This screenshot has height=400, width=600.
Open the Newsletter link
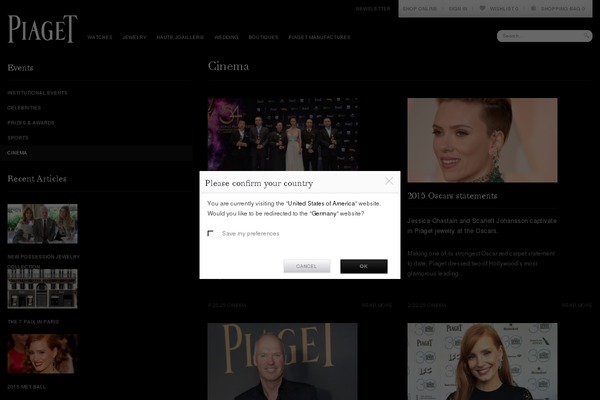[373, 8]
